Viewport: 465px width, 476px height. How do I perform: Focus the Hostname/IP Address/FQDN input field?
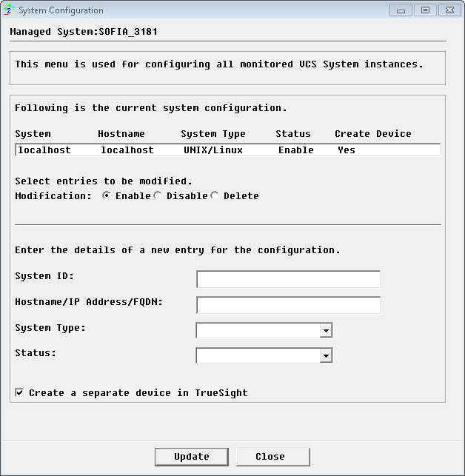(288, 305)
